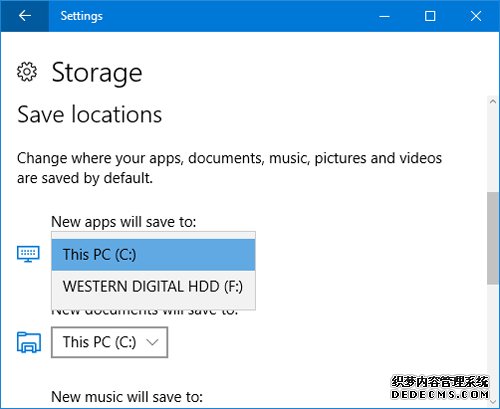Click the documents folder icon
Viewport: 500px width, 409px height.
coord(29,342)
